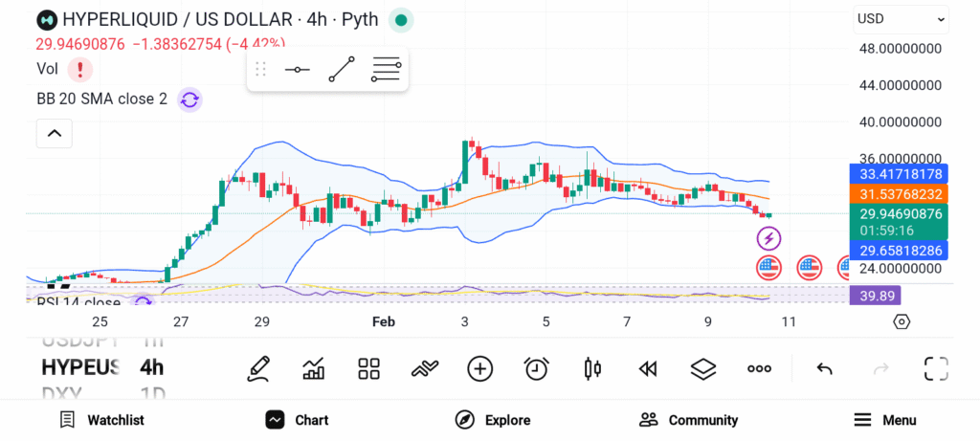The width and height of the screenshot is (980, 441).
Task: Switch to the Watchlist tab
Action: coord(101,420)
